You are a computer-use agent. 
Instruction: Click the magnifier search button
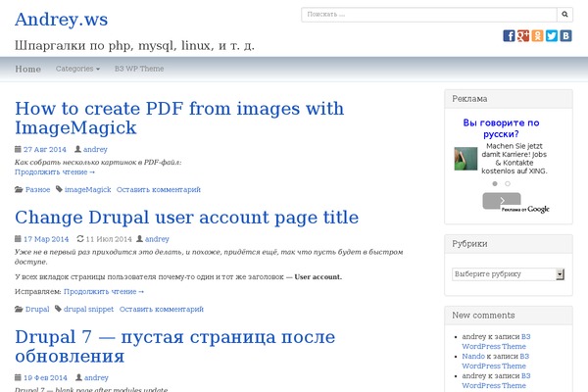pos(564,15)
